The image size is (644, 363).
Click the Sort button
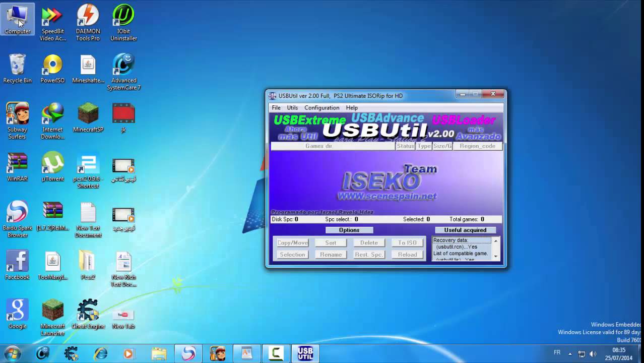(x=331, y=243)
